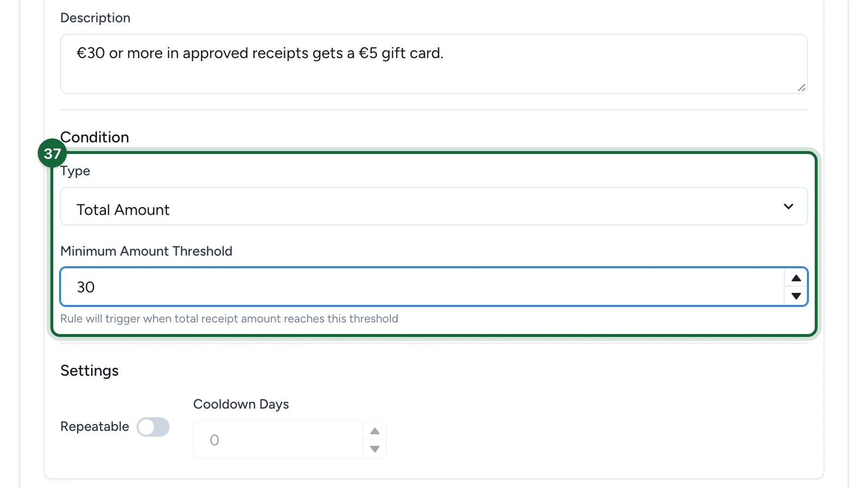Click the Description field label
Viewport: 868px width, 488px height.
tap(95, 18)
